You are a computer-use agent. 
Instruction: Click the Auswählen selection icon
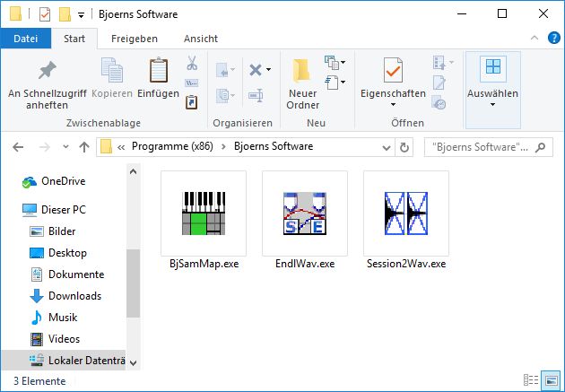pos(493,67)
